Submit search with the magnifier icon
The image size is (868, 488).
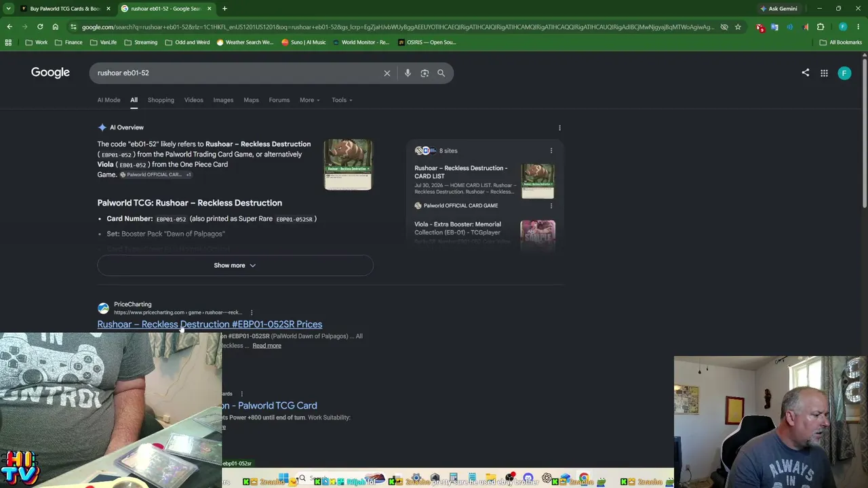(441, 73)
